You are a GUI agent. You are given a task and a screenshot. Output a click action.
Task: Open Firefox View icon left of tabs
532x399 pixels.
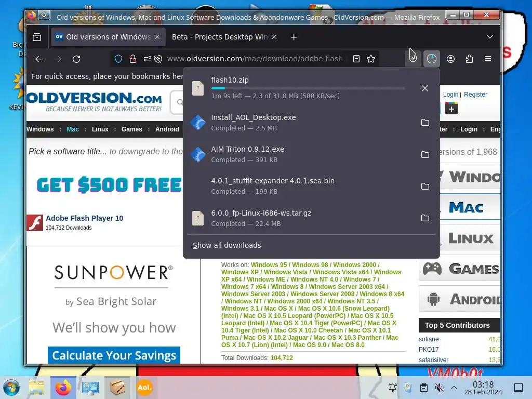37,37
